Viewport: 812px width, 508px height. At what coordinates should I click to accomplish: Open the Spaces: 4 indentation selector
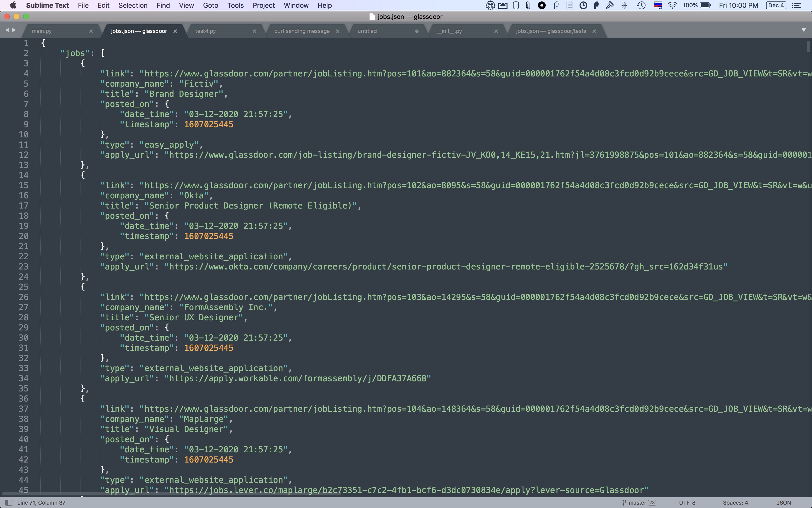[x=735, y=503]
